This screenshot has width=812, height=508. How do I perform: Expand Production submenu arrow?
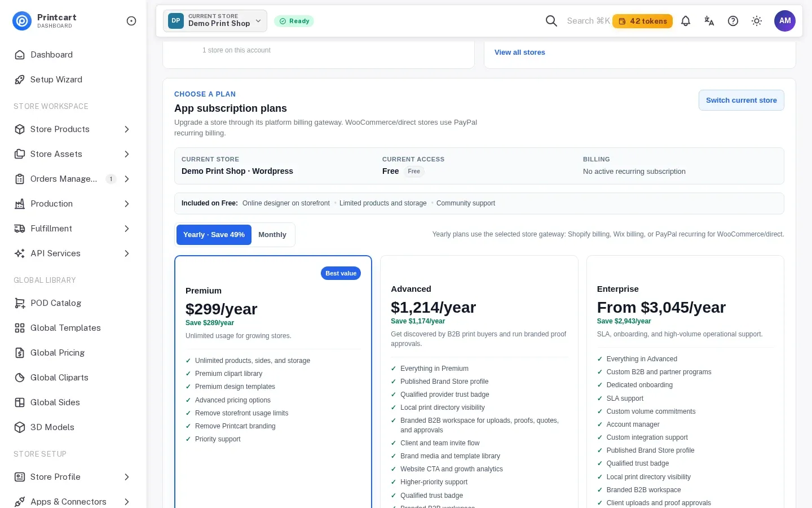tap(127, 204)
